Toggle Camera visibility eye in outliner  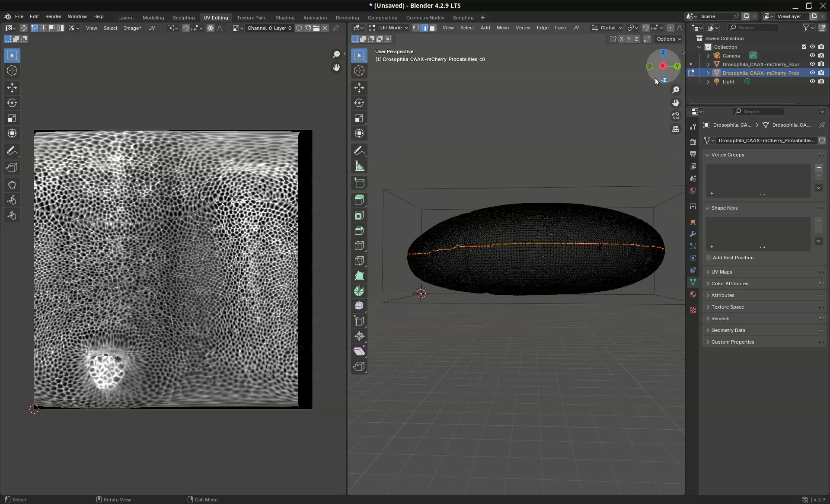point(812,55)
